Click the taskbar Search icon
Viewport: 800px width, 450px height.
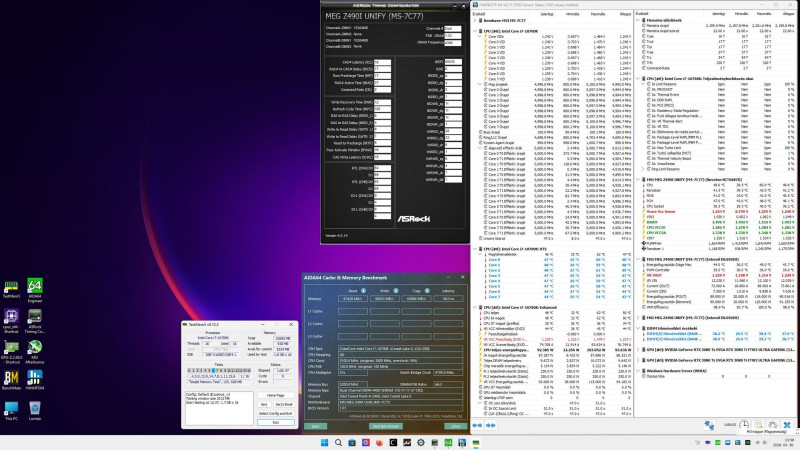(338, 442)
